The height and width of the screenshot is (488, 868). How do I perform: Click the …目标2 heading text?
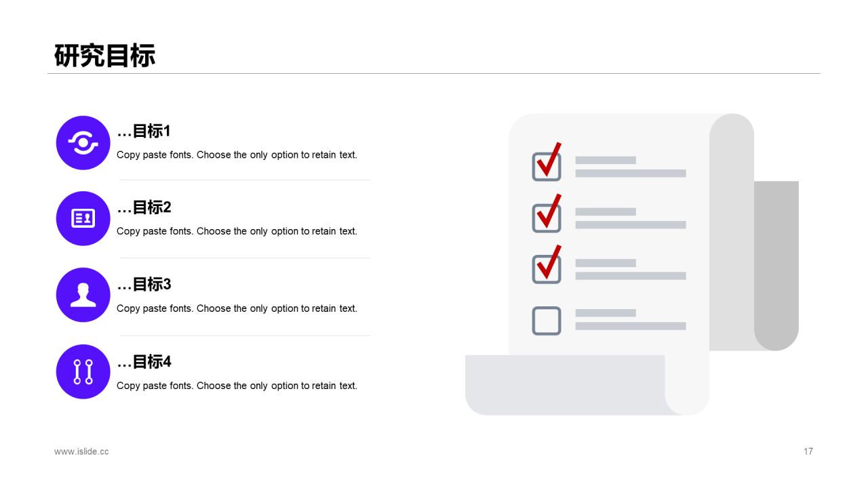click(144, 207)
